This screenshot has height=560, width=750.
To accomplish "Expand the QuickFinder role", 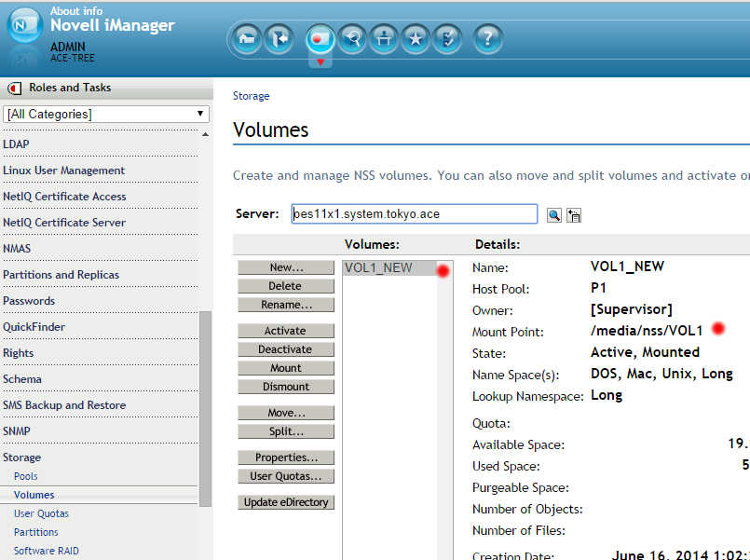I will pyautogui.click(x=34, y=327).
